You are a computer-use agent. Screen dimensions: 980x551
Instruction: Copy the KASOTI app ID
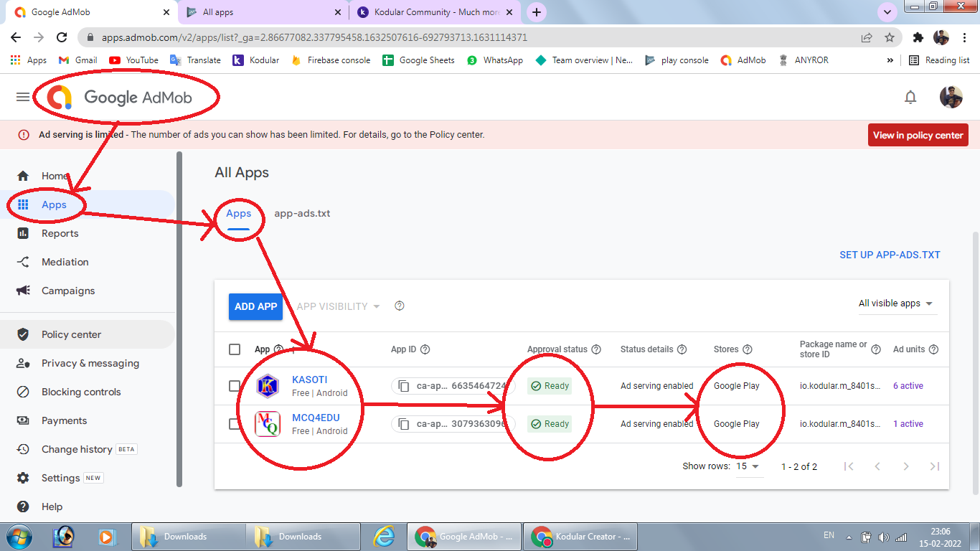(404, 386)
